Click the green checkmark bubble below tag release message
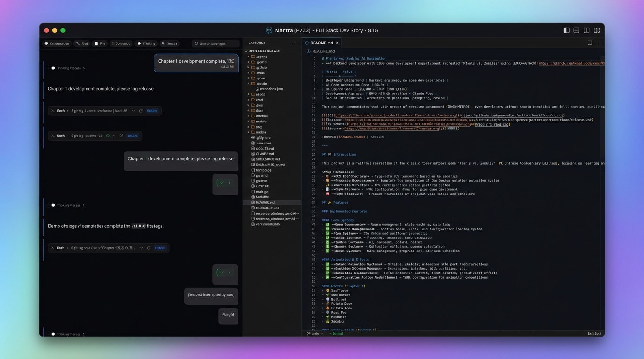 226,184
